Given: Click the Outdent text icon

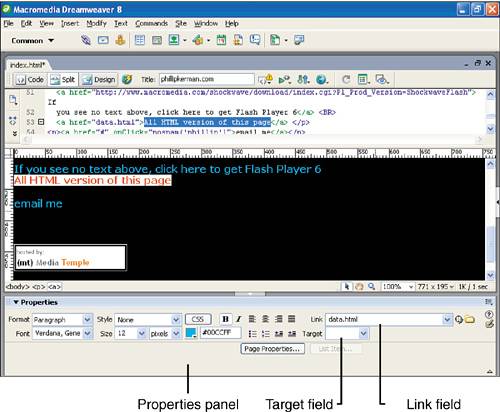Looking at the screenshot, I should [x=279, y=334].
